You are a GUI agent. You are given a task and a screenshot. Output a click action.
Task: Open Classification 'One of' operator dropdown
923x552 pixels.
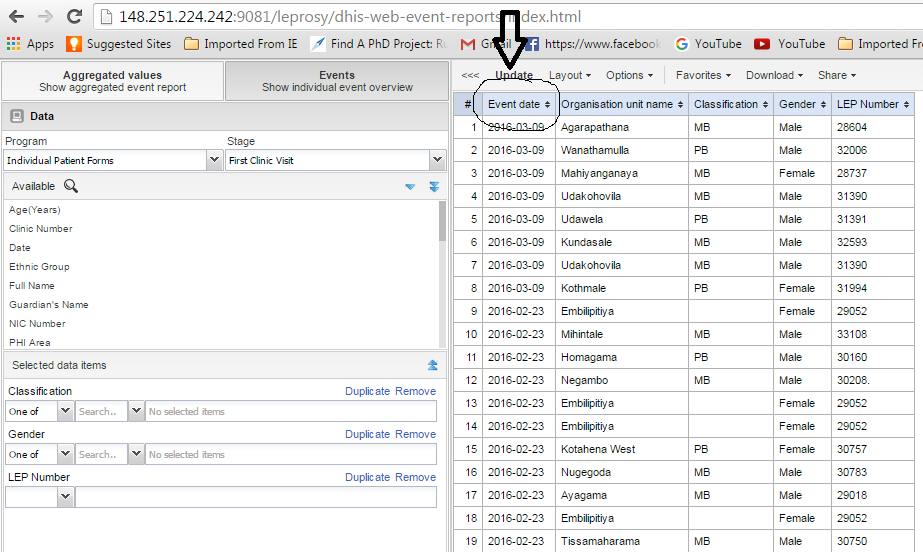pyautogui.click(x=66, y=411)
